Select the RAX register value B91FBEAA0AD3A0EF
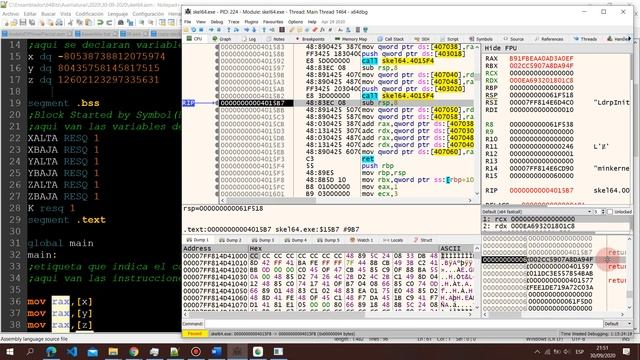 tap(541, 58)
